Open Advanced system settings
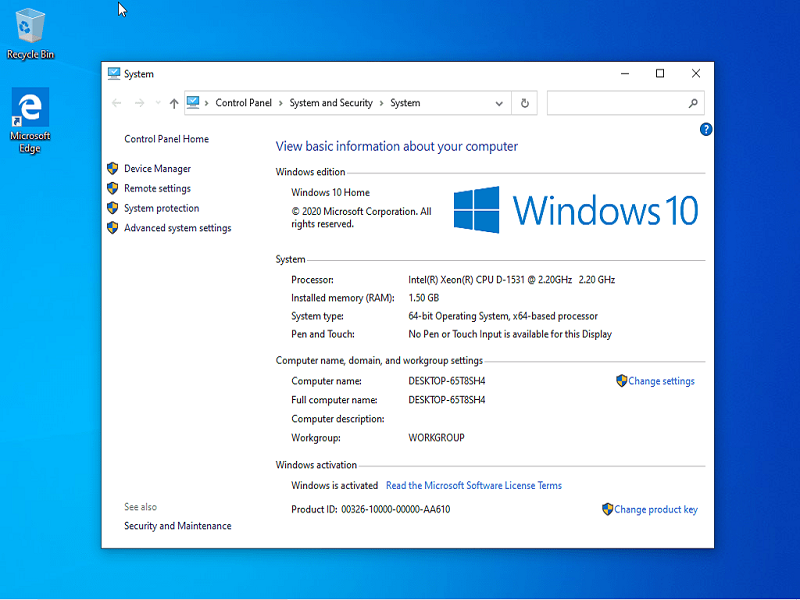This screenshot has width=800, height=600. point(178,228)
